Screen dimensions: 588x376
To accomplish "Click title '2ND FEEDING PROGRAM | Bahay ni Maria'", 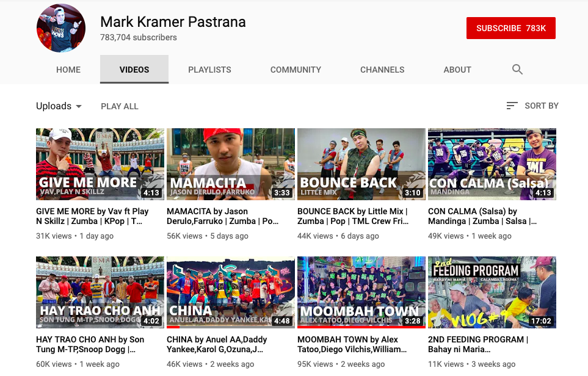I will click(x=478, y=344).
